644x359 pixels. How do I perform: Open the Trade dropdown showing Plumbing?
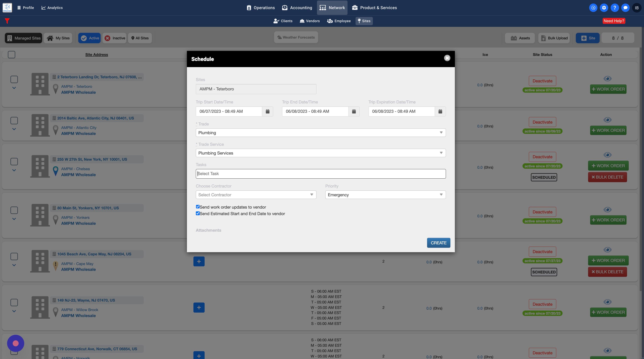[x=321, y=133]
